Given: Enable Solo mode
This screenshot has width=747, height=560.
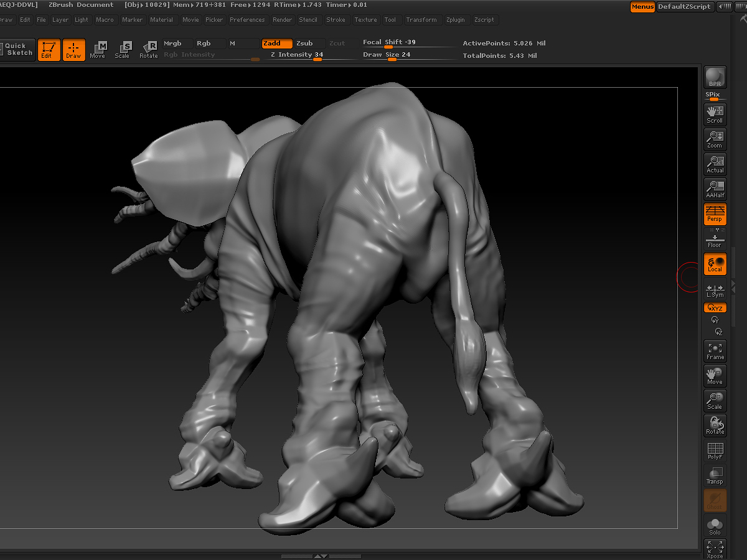Looking at the screenshot, I should [715, 525].
